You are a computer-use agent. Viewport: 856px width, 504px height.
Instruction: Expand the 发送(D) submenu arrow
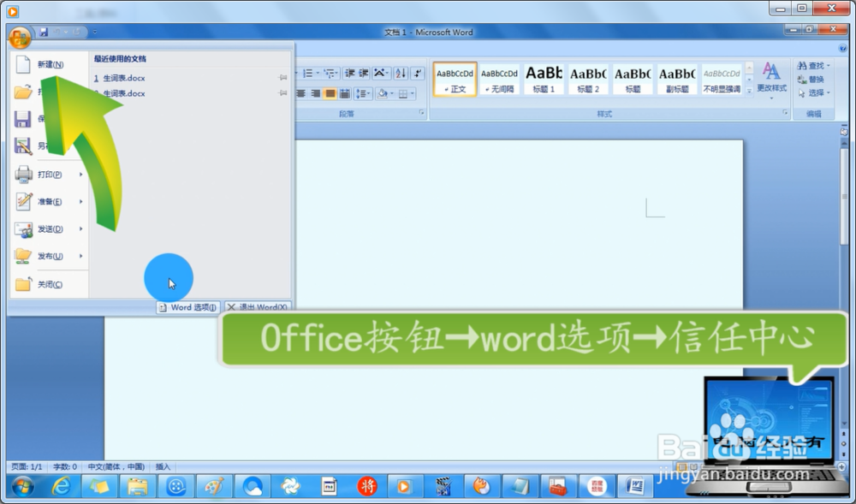click(x=80, y=229)
